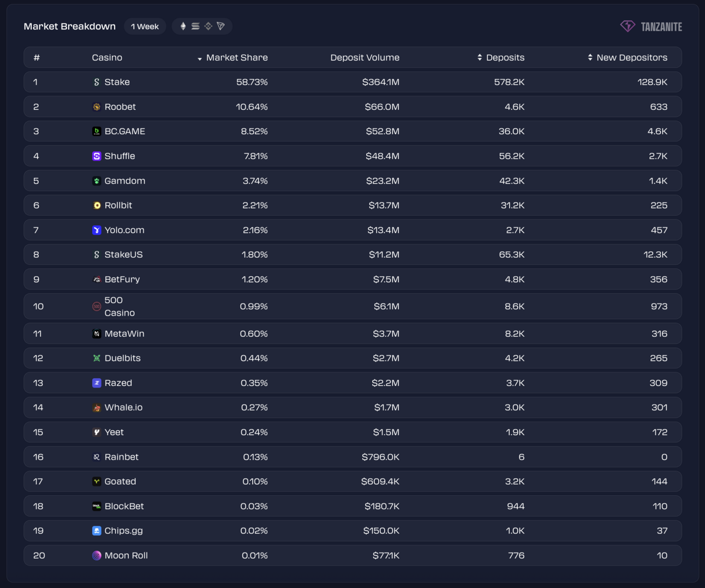Select Yolo.com's 457 new depositors
705x588 pixels.
(659, 230)
